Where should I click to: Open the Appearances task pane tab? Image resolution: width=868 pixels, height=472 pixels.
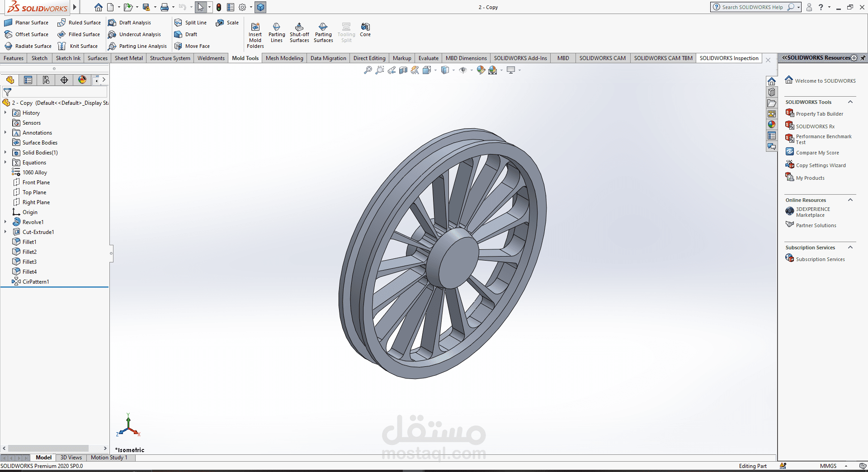point(772,125)
